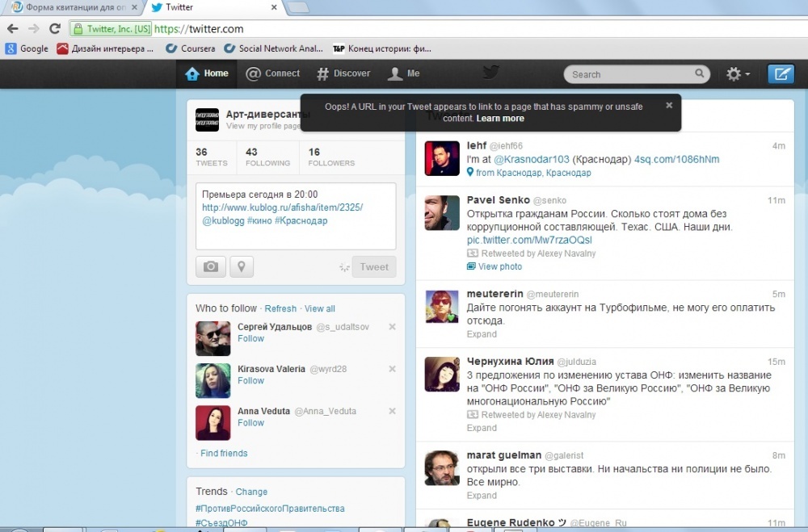Click Pavel Senko's profile avatar

442,212
